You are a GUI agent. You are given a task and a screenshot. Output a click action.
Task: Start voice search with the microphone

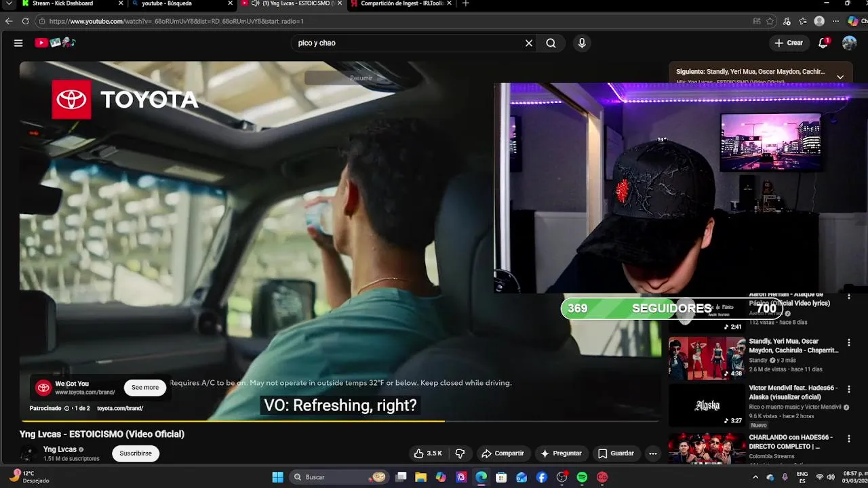coord(582,43)
